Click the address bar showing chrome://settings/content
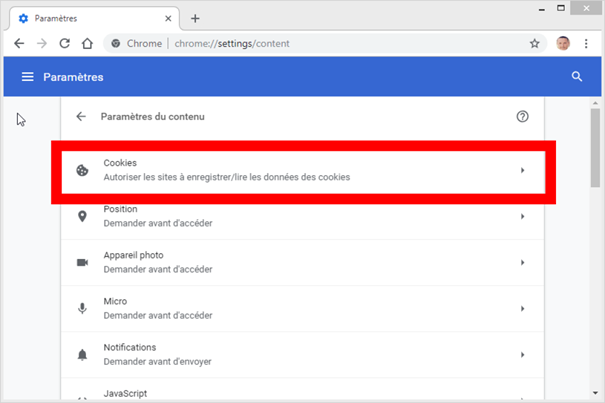This screenshot has width=605, height=403. coord(320,44)
